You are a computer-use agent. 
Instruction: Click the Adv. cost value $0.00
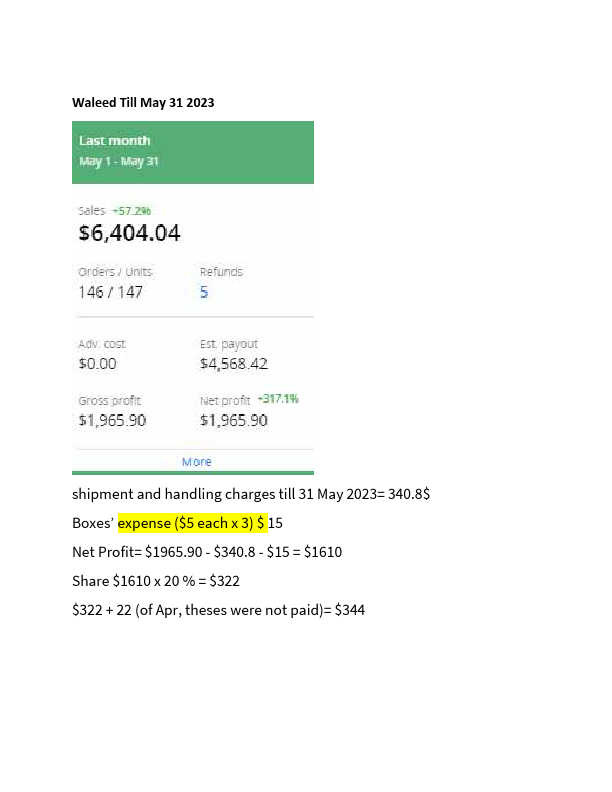[97, 364]
